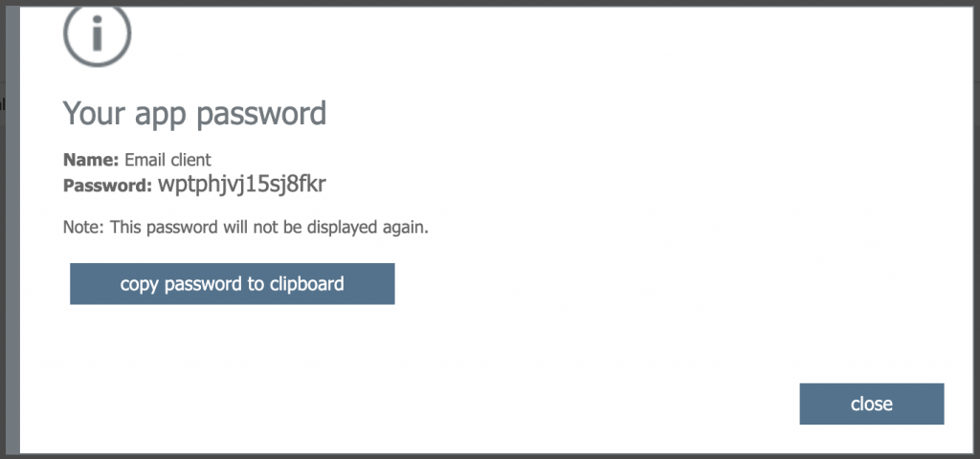The image size is (980, 459).
Task: Click the letter "i" inside the info circle
Action: [97, 33]
